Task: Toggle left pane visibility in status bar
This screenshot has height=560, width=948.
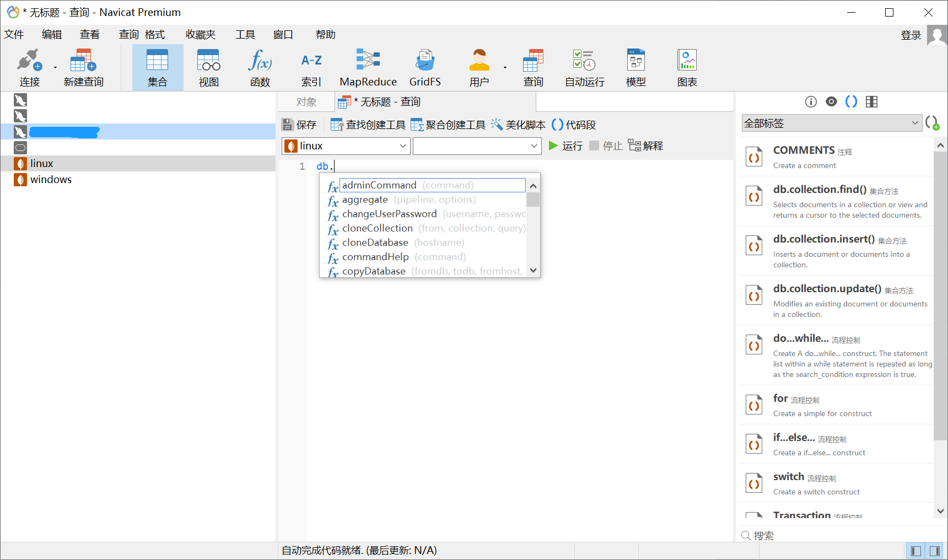Action: (x=916, y=551)
